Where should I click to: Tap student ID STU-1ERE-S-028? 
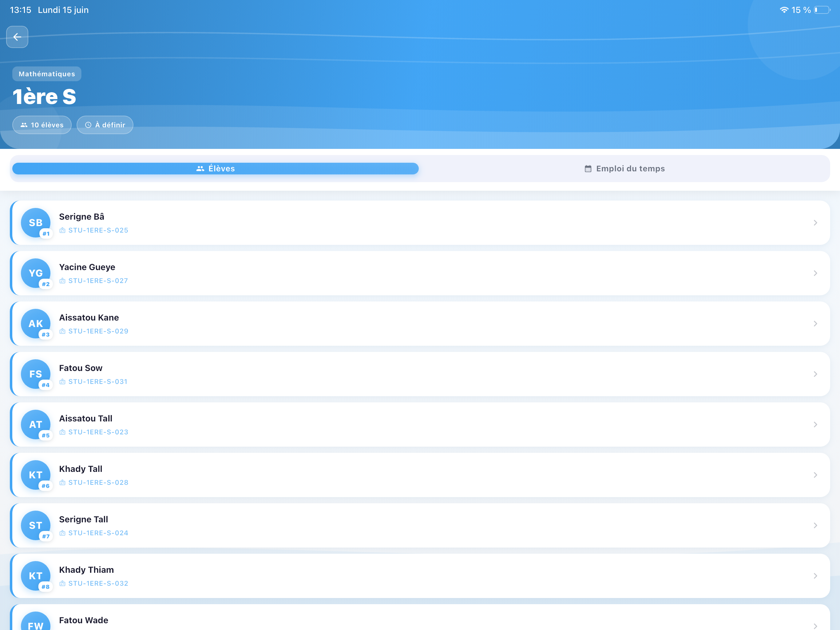click(98, 483)
